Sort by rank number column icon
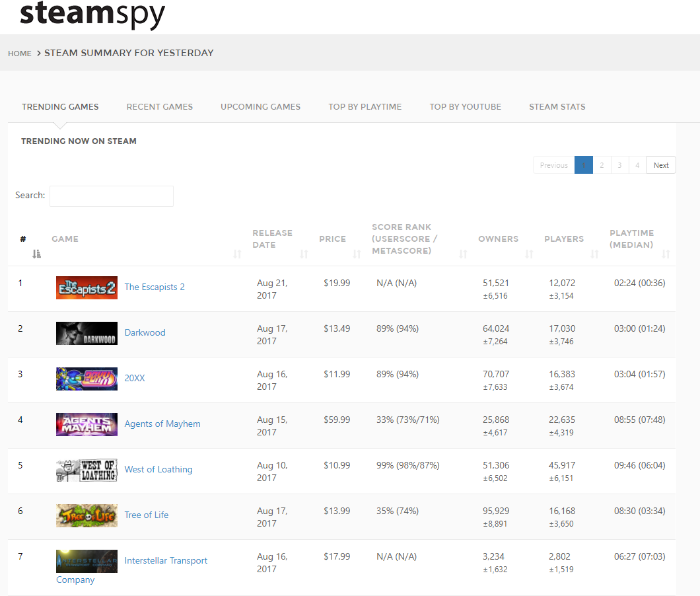 (x=36, y=254)
